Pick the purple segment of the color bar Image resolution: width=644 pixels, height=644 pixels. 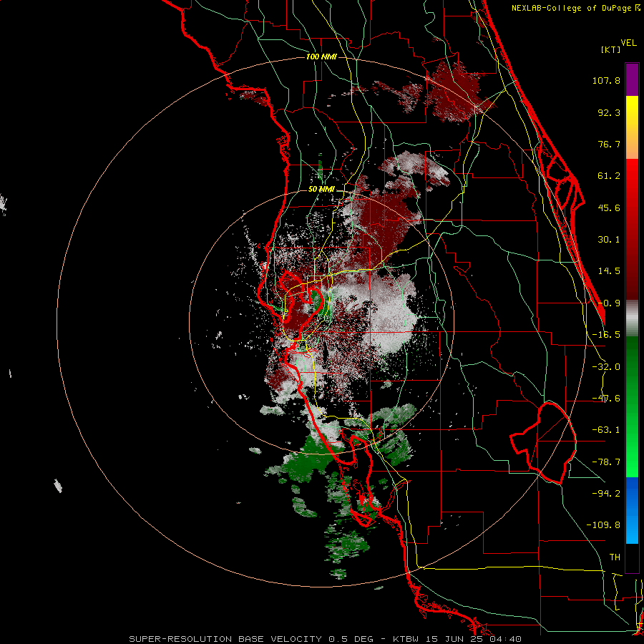click(632, 79)
